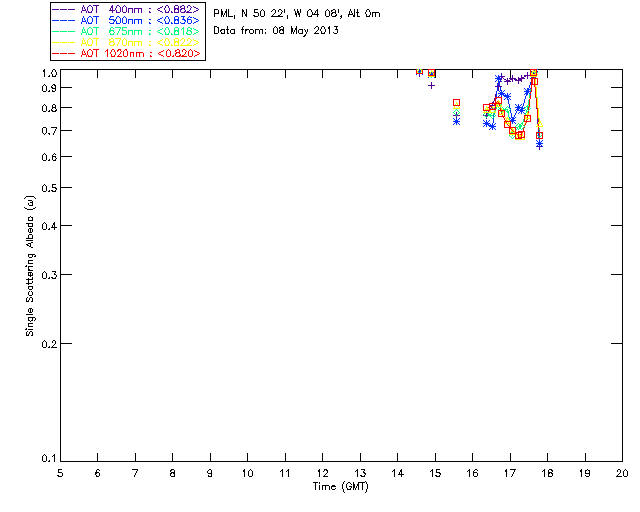Click the Single Scattering Albedo axis label

point(30,266)
